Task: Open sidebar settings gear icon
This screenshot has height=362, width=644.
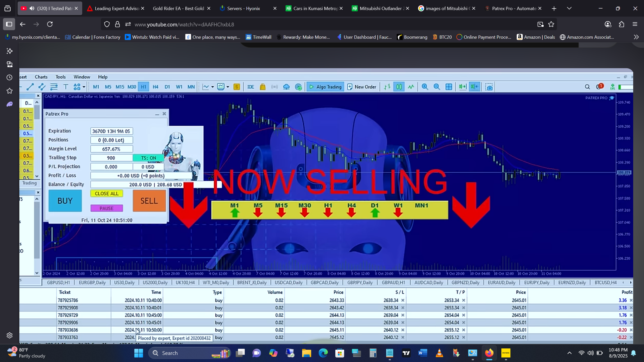Action: click(10, 335)
